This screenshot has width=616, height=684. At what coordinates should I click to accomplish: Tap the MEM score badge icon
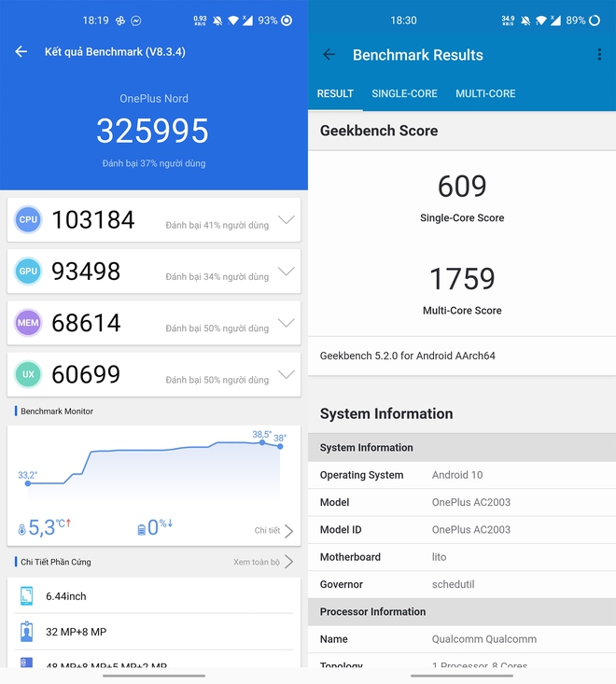28,323
